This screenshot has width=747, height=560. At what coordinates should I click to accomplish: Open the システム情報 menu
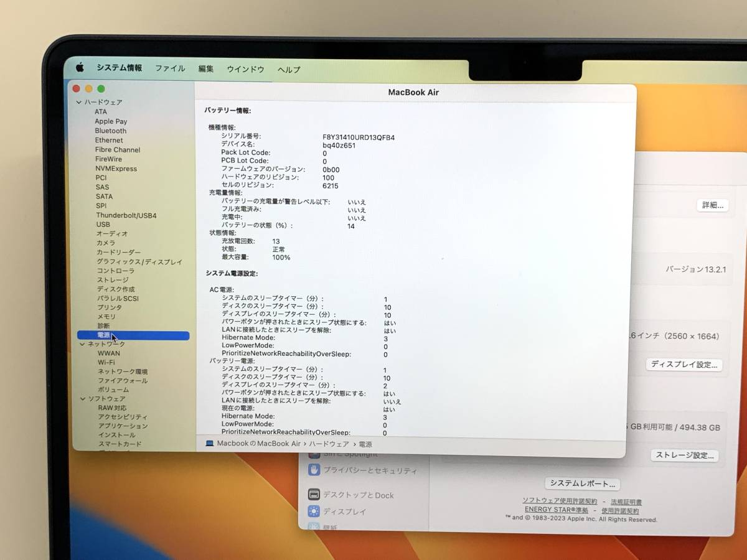(119, 68)
